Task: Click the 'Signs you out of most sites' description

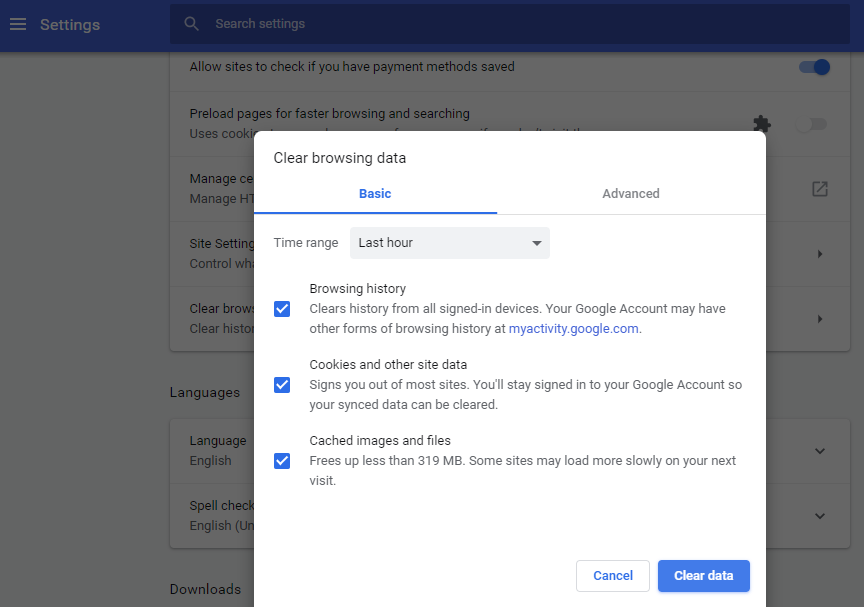Action: 526,394
